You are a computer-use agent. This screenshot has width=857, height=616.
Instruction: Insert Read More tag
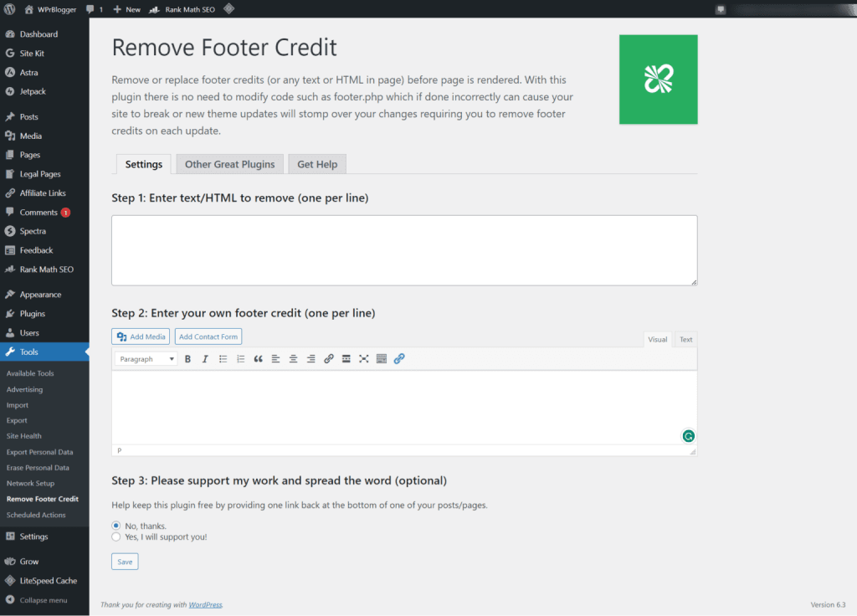[x=346, y=359]
